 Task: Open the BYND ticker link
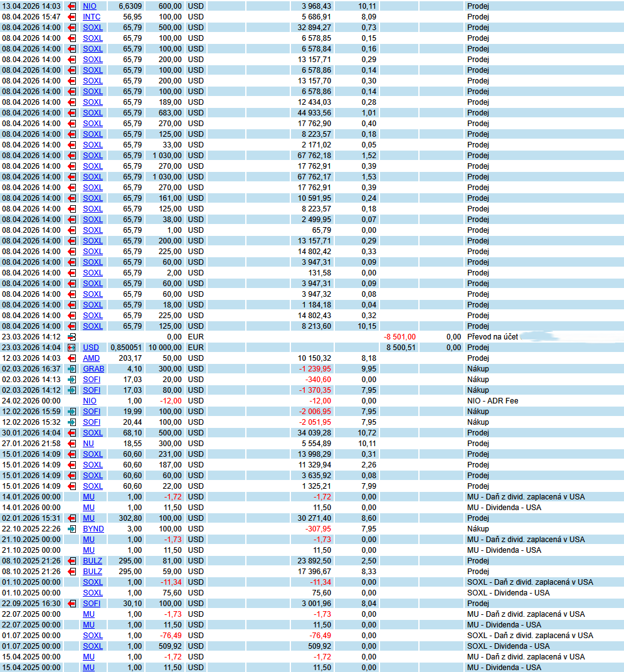(93, 529)
